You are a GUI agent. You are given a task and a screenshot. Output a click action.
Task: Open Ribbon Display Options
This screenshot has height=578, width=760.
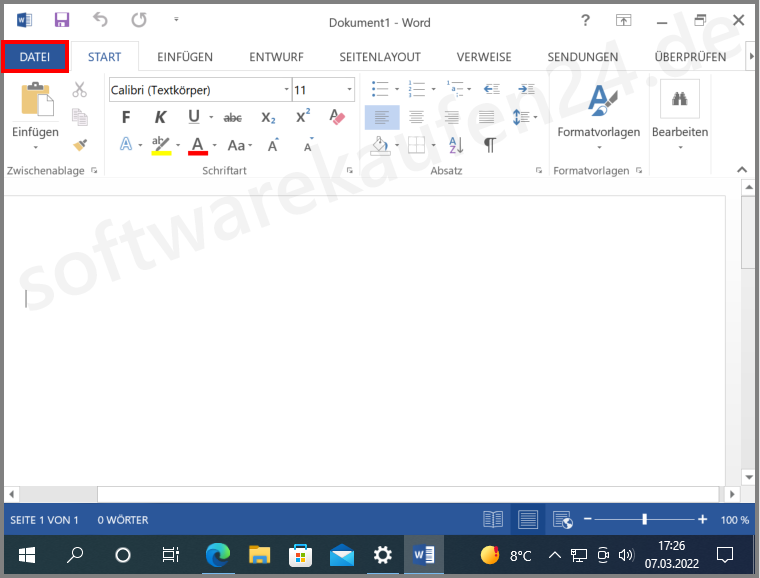624,20
